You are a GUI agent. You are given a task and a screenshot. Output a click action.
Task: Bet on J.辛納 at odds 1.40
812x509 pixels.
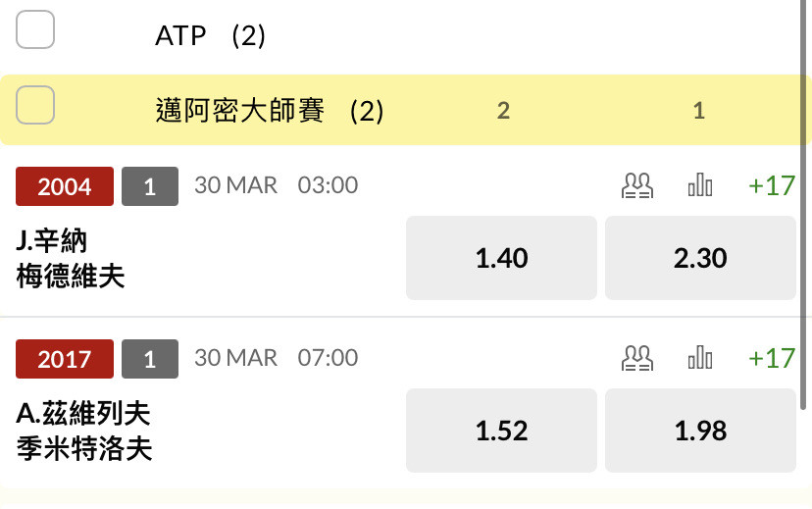pos(501,258)
